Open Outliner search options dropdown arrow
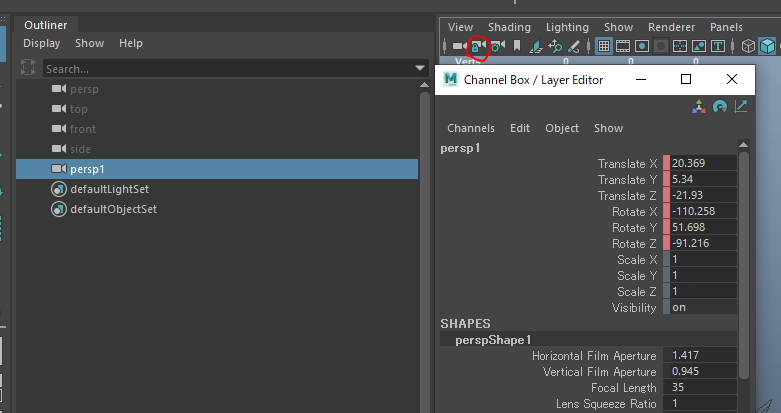 tap(420, 68)
